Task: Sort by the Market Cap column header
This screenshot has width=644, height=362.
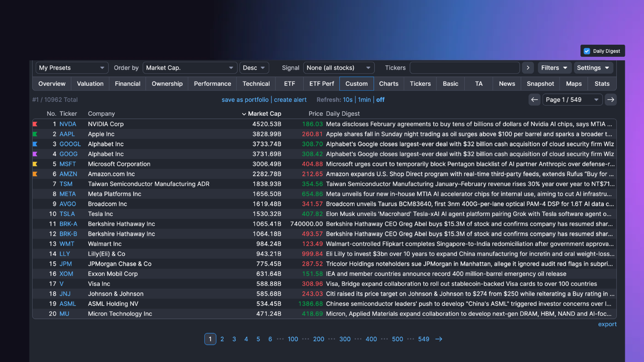Action: 264,114
